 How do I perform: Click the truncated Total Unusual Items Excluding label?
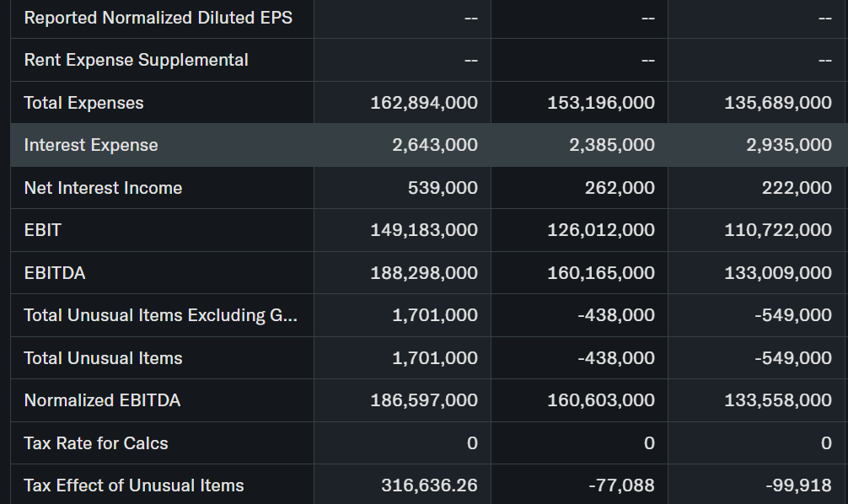coord(160,315)
